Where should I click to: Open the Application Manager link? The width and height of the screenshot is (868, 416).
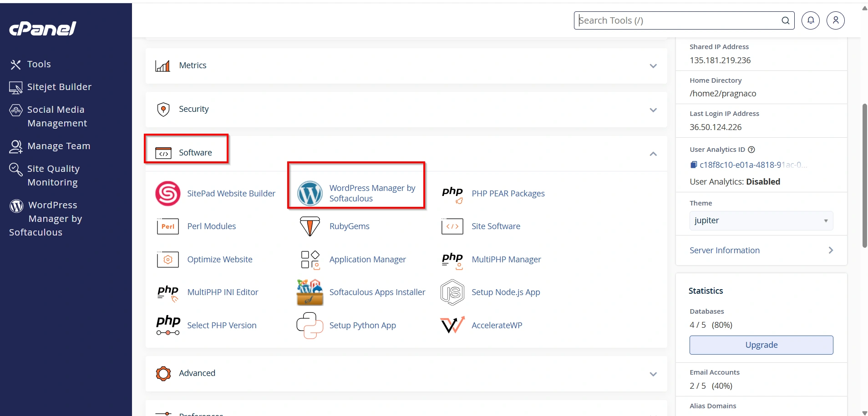[368, 260]
